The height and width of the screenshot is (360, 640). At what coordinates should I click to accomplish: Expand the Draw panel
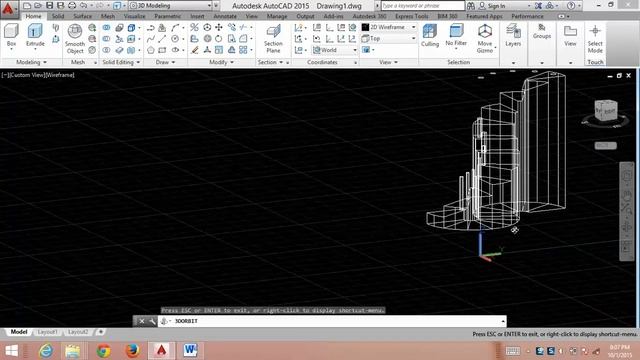pos(165,62)
